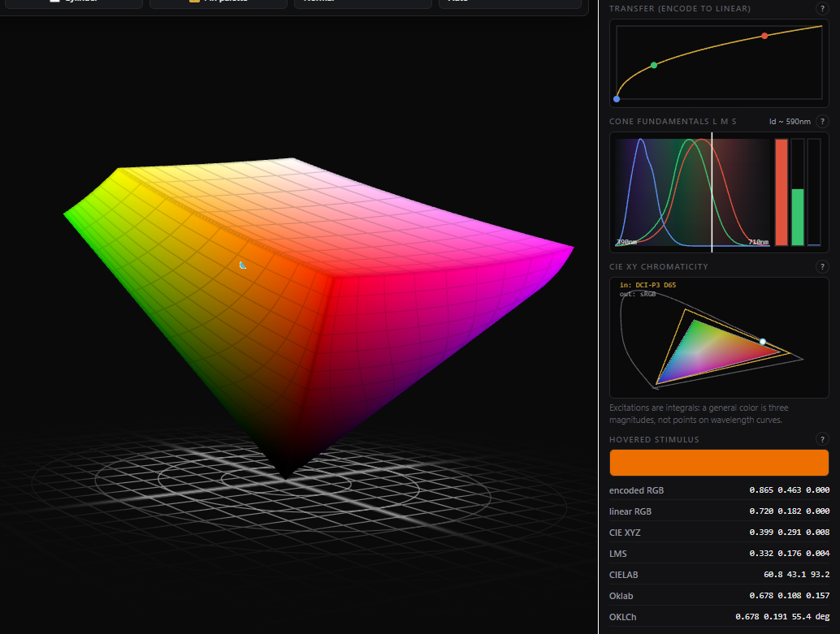Click the 'Excitations are integrals' explanatory note
The height and width of the screenshot is (634, 840).
click(699, 414)
